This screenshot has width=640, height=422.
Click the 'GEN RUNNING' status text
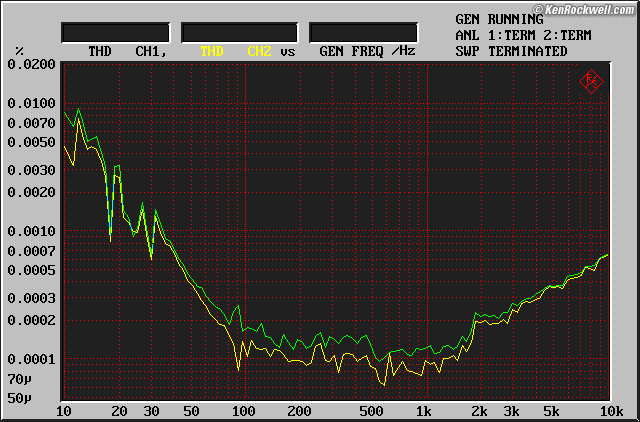coord(499,19)
